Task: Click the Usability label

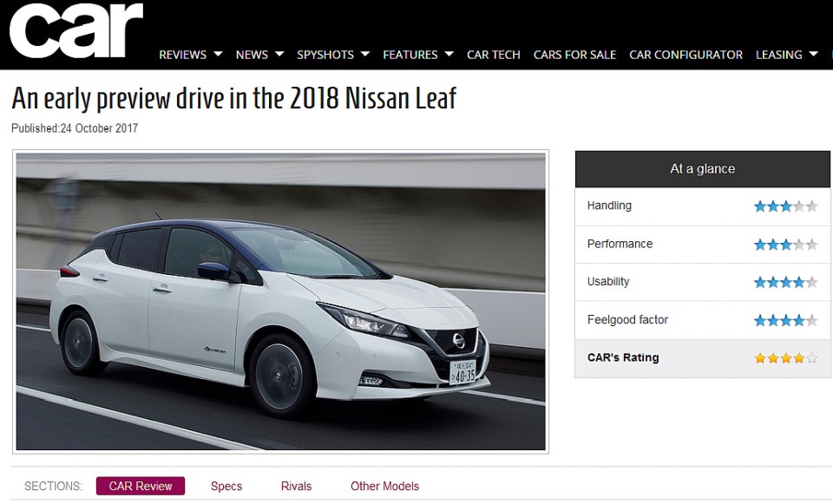Action: click(x=608, y=281)
